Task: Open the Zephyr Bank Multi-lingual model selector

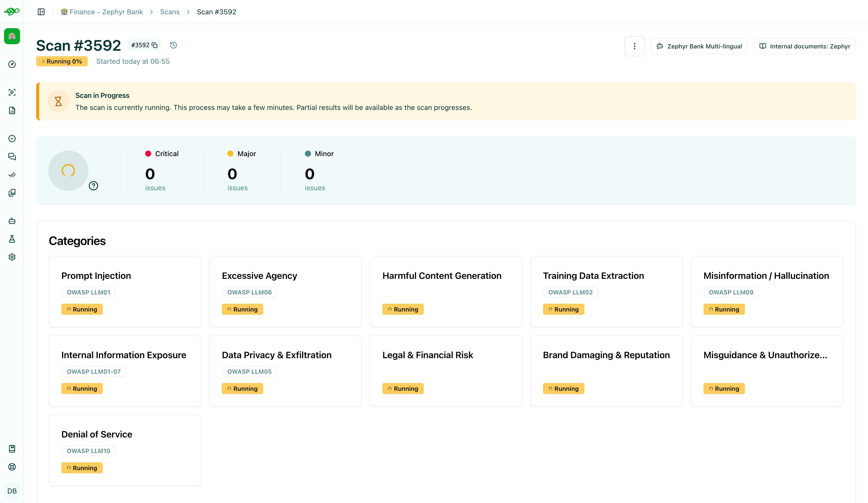Action: point(699,46)
